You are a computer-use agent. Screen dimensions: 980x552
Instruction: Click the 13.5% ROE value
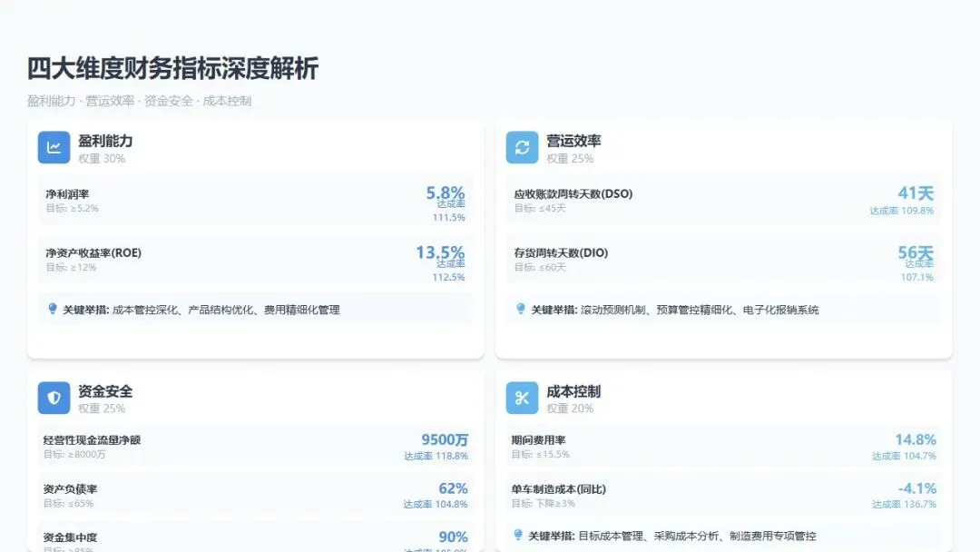coord(440,252)
